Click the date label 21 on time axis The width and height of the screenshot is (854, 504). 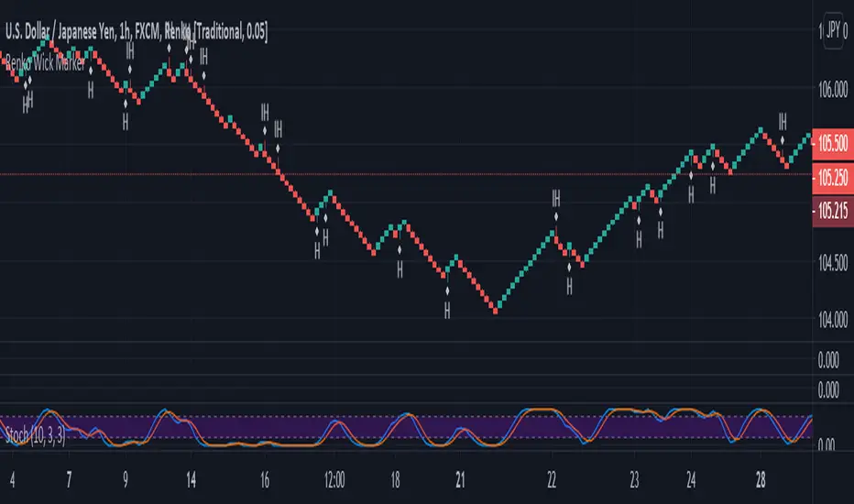pyautogui.click(x=461, y=480)
